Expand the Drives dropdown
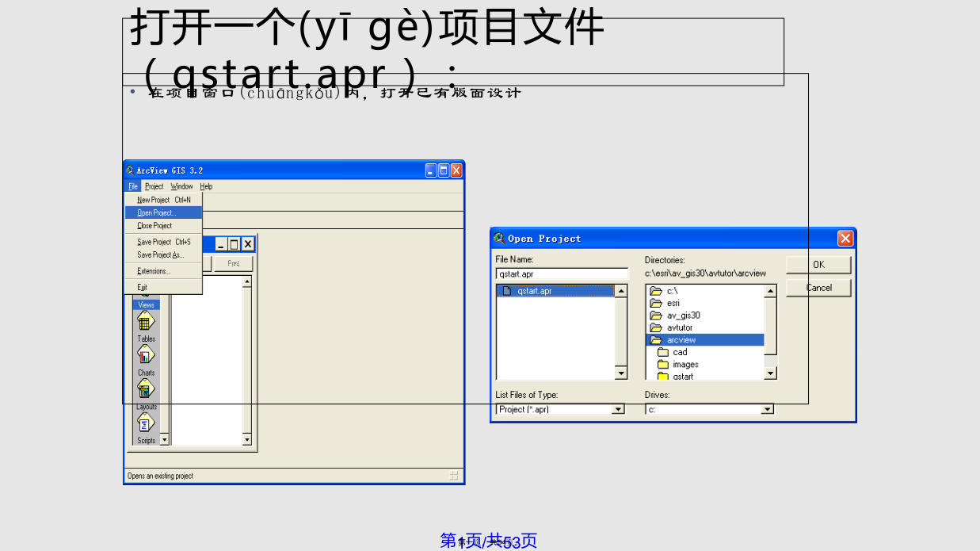This screenshot has height=551, width=980. [x=767, y=409]
